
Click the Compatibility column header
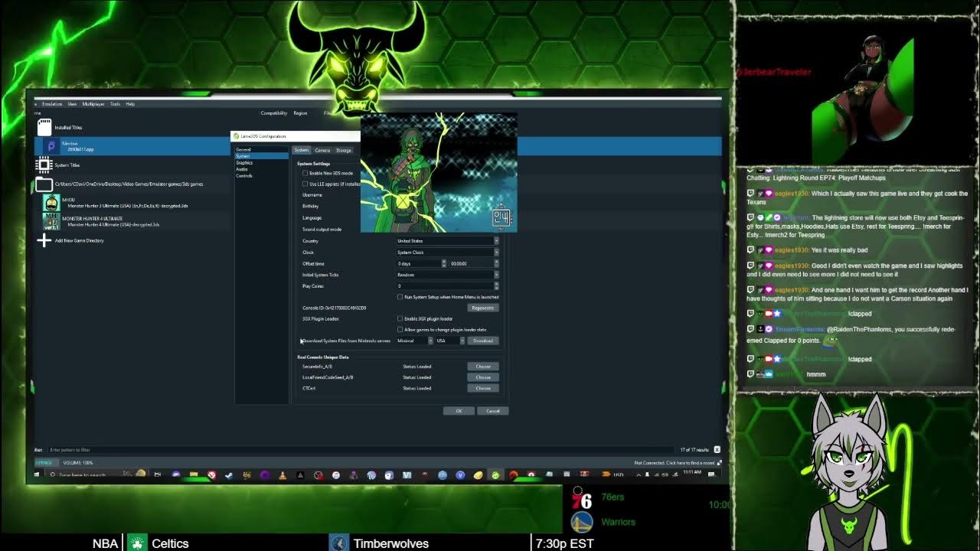point(274,113)
